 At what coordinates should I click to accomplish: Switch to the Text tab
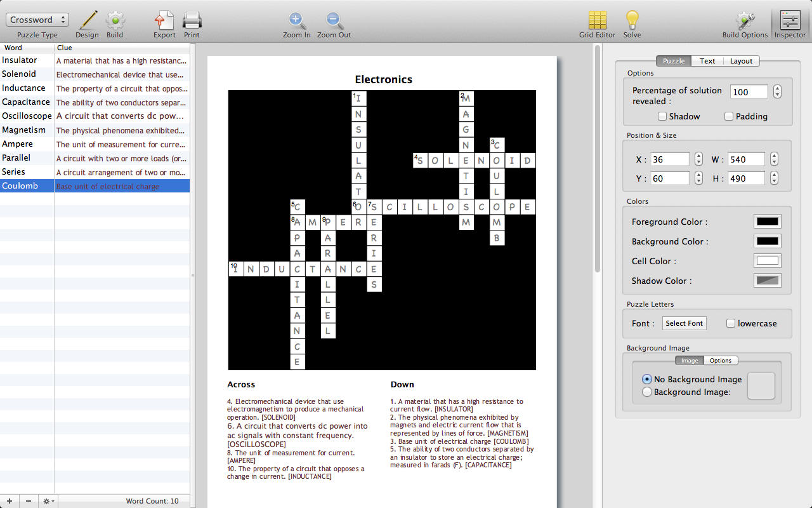pyautogui.click(x=707, y=61)
